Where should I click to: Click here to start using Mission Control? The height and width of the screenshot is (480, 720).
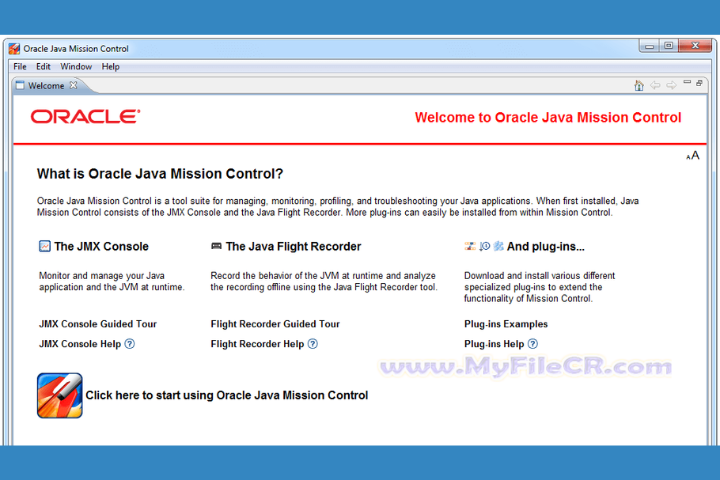coord(227,395)
